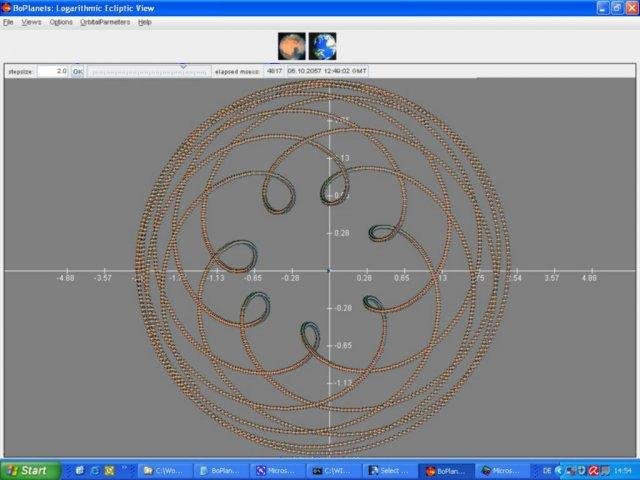Viewport: 640px width, 480px height.
Task: Click the BoPlanets app icon in title bar
Action: pyautogui.click(x=8, y=7)
